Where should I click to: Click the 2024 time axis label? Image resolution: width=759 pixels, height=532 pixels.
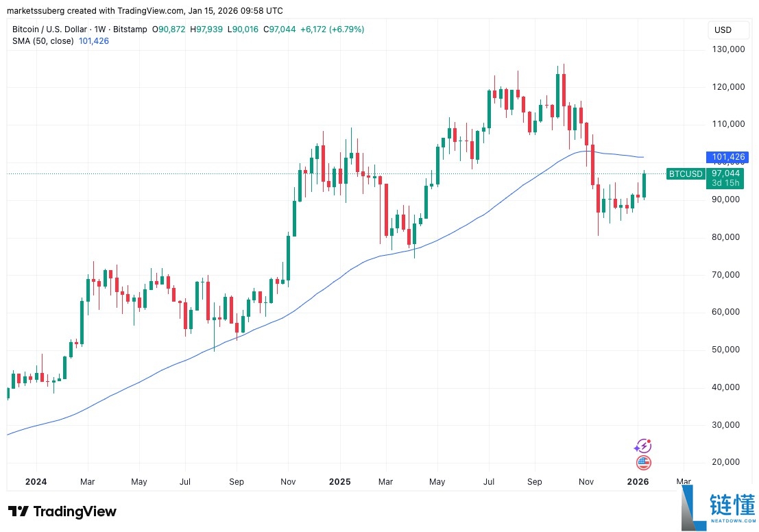36,482
